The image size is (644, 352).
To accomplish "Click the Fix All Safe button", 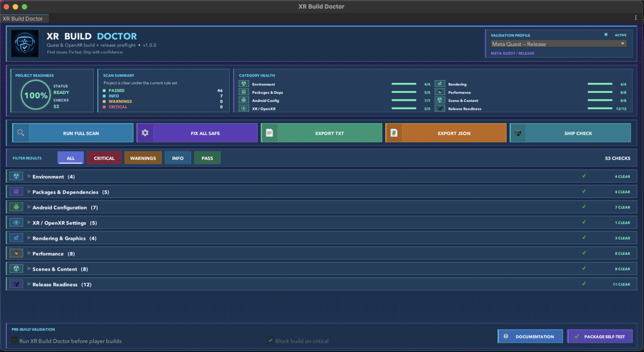I will 197,133.
